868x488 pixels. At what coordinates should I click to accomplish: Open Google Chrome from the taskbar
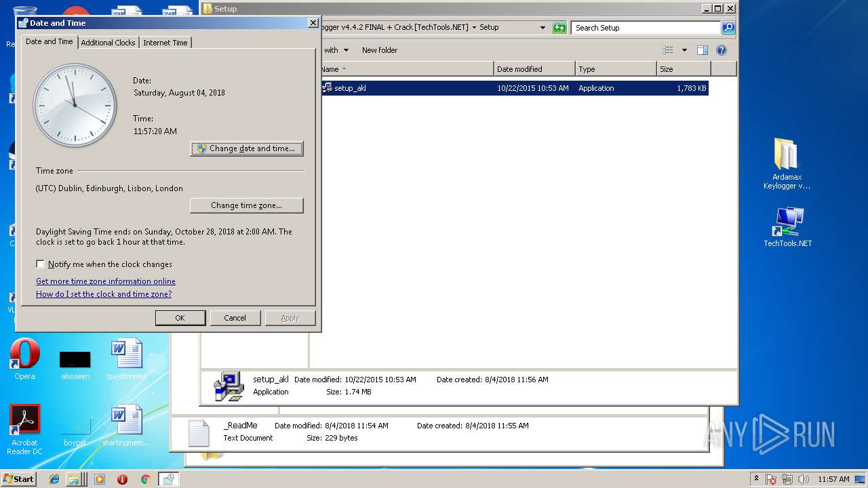point(145,479)
